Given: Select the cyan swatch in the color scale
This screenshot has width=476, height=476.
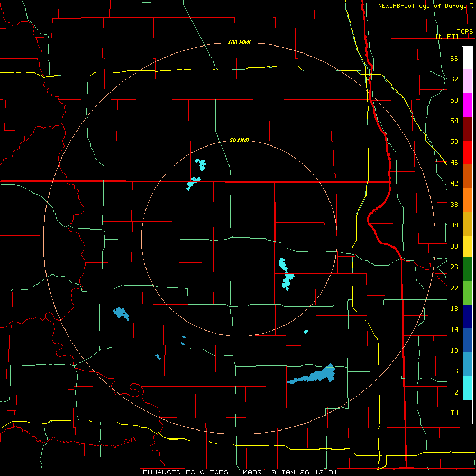Looking at the screenshot, I should point(467,388).
